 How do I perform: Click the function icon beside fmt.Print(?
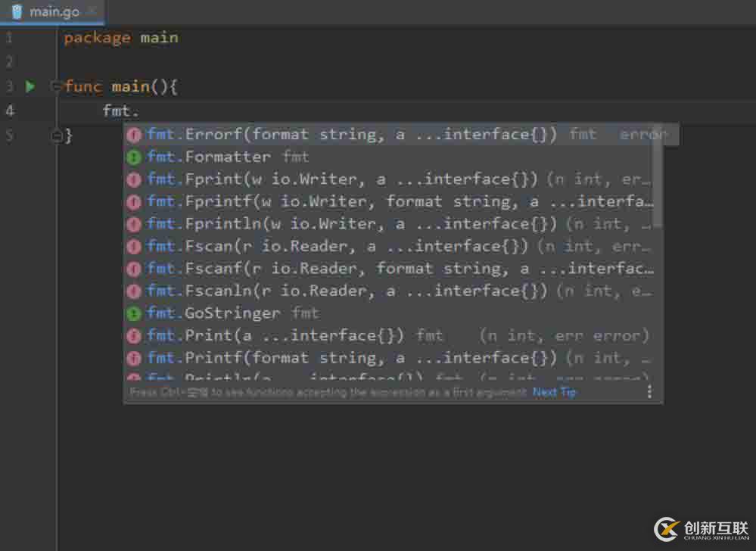(x=134, y=336)
